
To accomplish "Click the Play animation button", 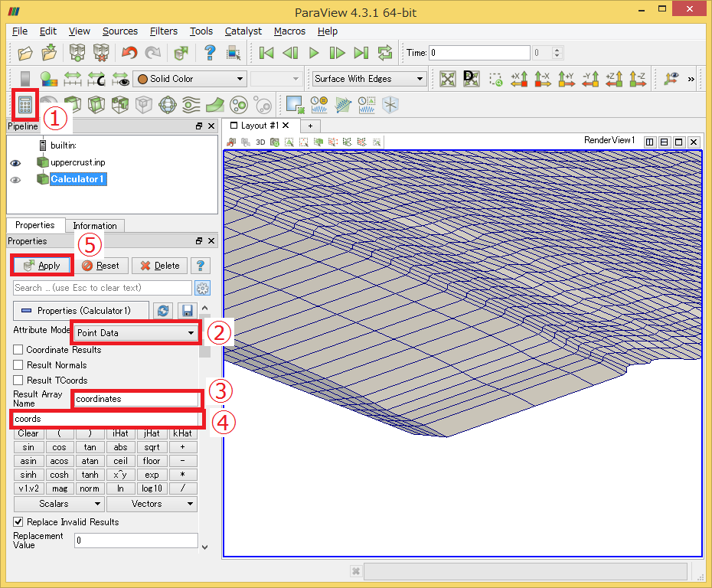I will pos(314,53).
